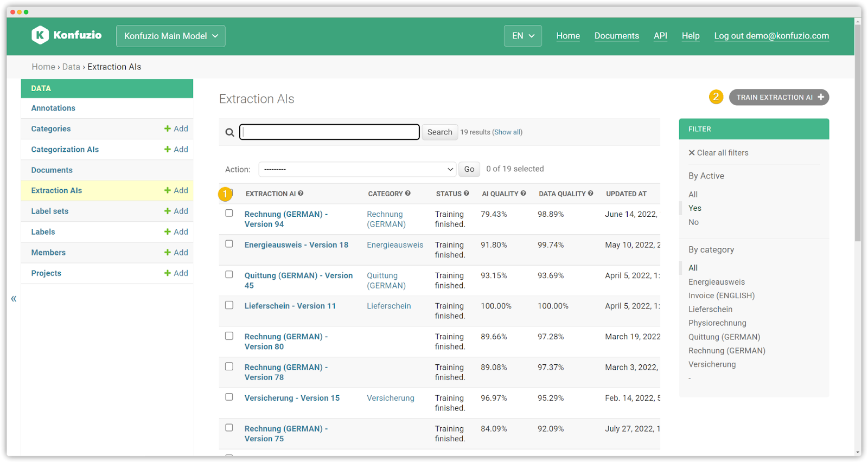
Task: Filter by category Lieferschein
Action: pos(710,309)
